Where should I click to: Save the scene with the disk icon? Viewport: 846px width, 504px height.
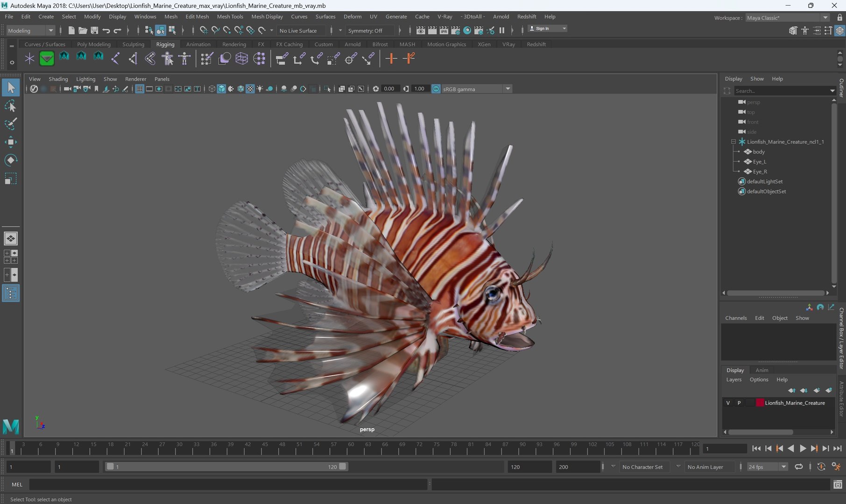coord(94,30)
